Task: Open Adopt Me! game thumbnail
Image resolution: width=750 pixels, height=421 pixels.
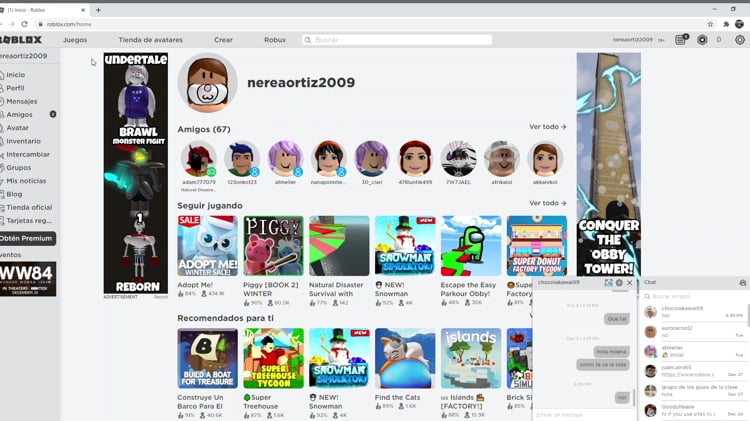Action: tap(208, 246)
